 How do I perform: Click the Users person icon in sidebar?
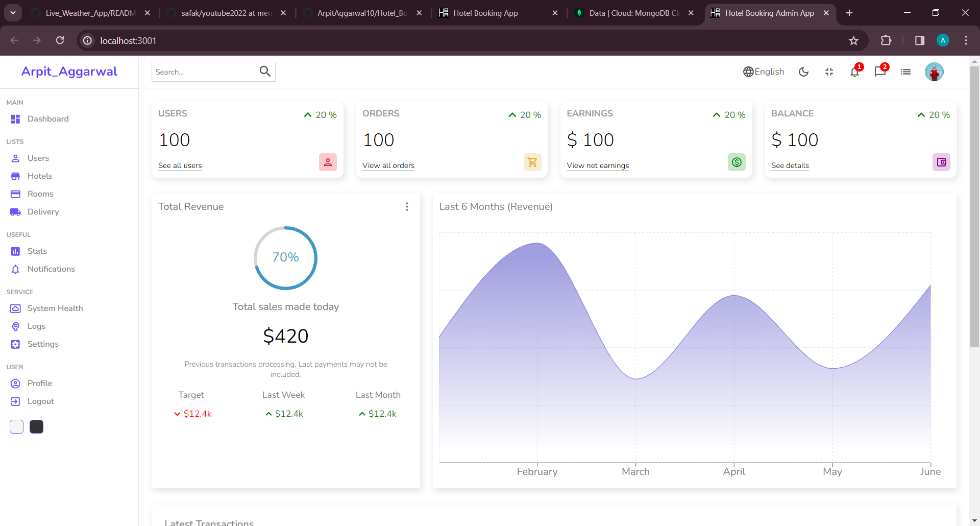(x=15, y=158)
